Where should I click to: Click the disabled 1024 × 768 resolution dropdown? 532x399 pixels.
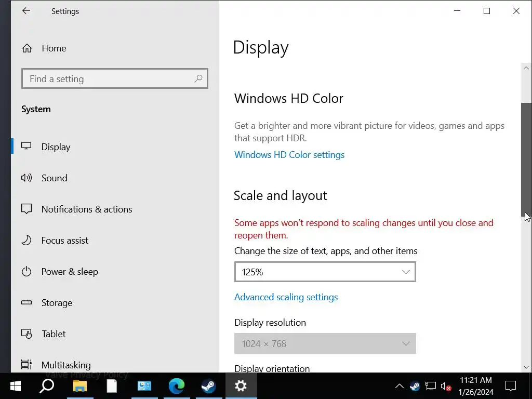tap(325, 343)
